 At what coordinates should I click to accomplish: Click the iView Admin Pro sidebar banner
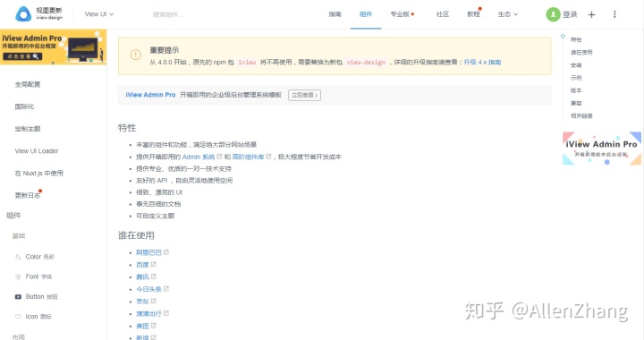point(54,47)
